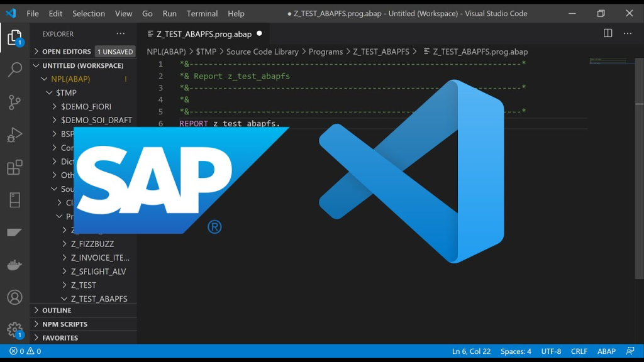Screen dimensions: 644x362
Task: Click the unsaved dot on editor tab
Action: 259,34
